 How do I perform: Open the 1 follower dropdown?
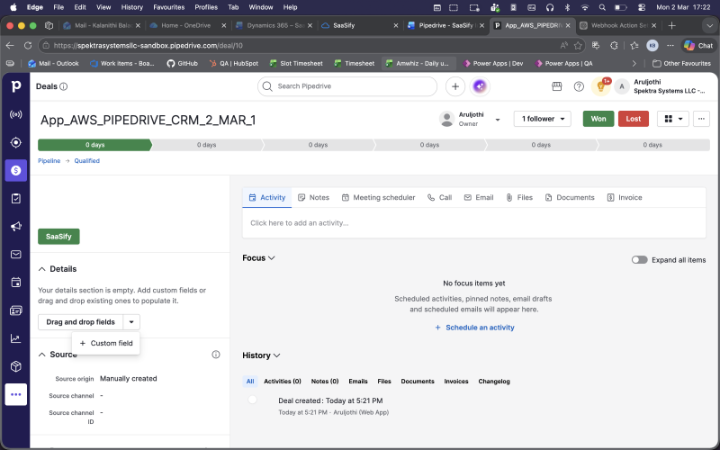[x=542, y=119]
